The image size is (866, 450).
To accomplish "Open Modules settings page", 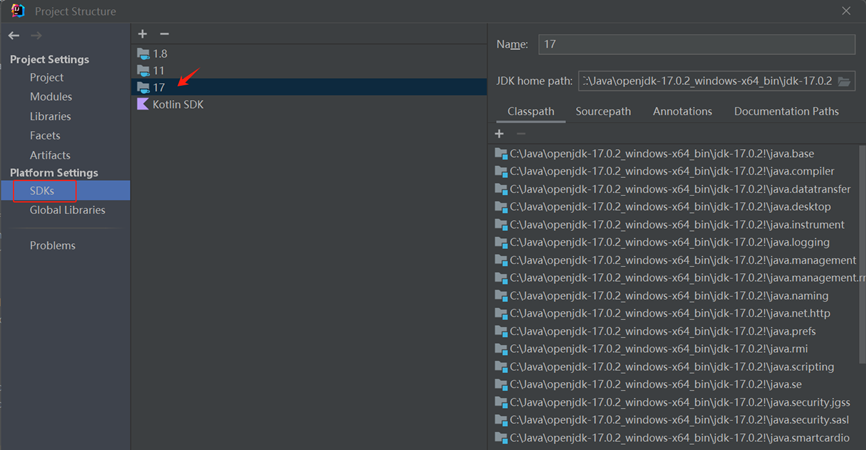I will click(x=51, y=97).
